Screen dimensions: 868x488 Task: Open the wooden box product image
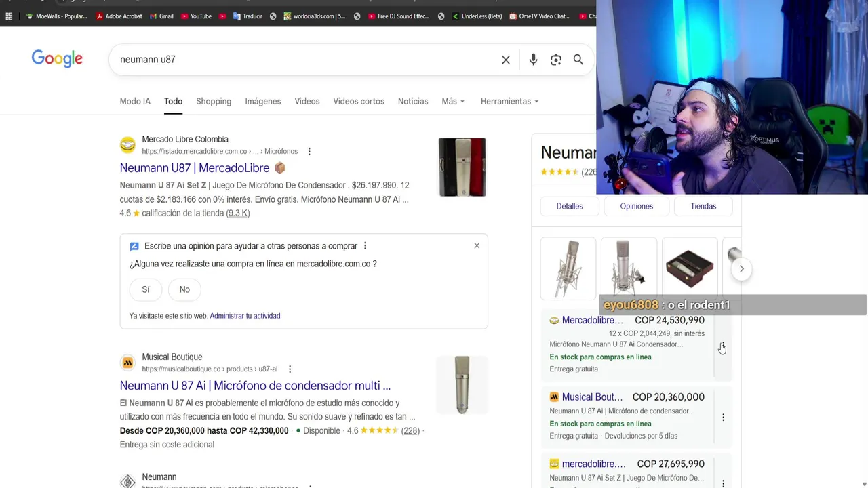(x=690, y=268)
